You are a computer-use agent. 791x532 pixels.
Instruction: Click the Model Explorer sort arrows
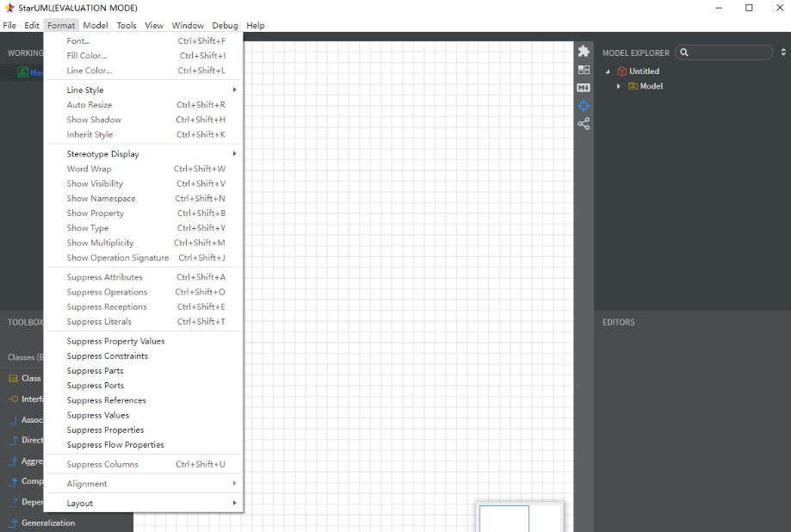782,53
